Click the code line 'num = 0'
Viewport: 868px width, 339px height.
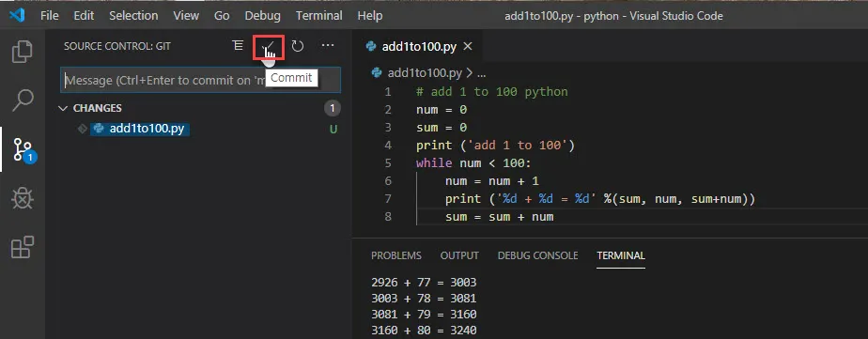point(442,110)
